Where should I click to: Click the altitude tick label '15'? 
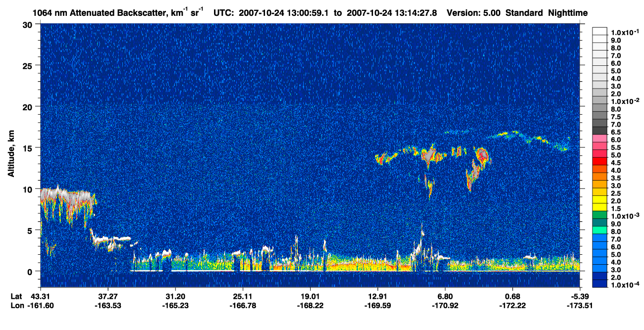click(x=29, y=147)
